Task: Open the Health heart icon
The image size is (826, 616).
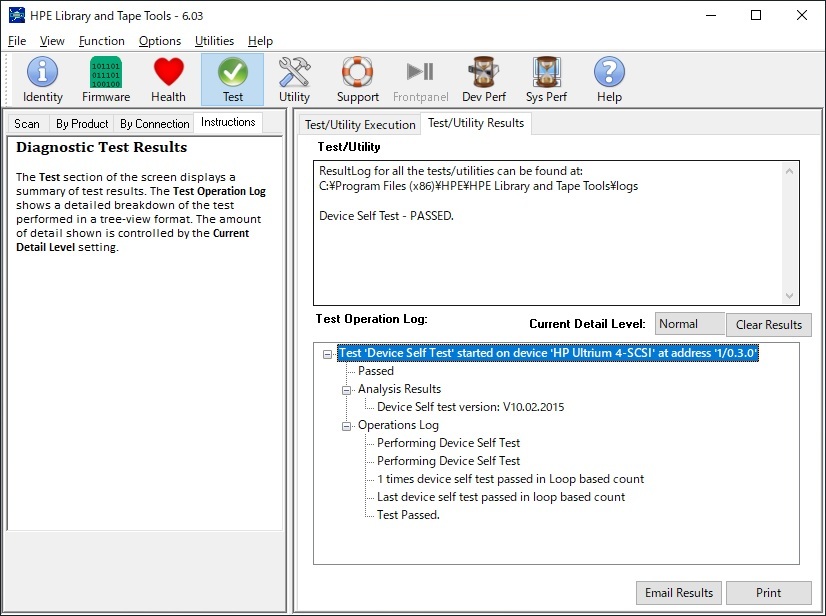Action: click(168, 80)
